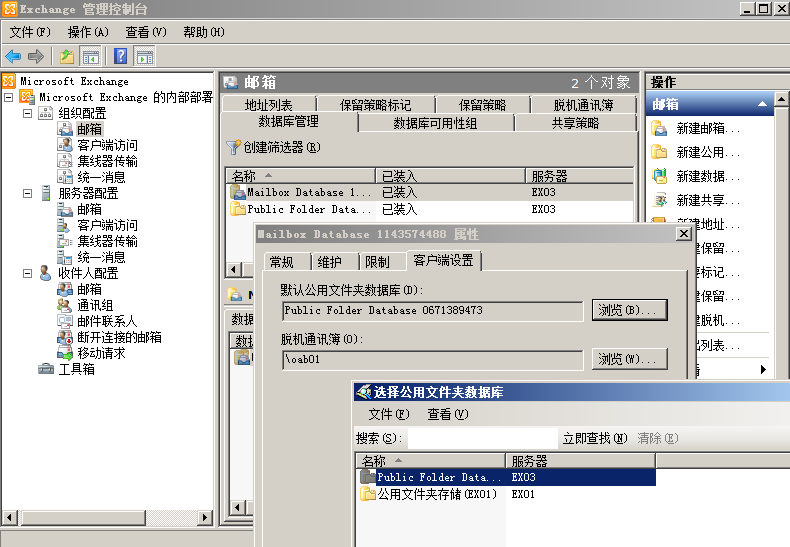Screen dimensions: 790x547
Task: Switch to the 脱机通讯簿 tab
Action: 583,105
